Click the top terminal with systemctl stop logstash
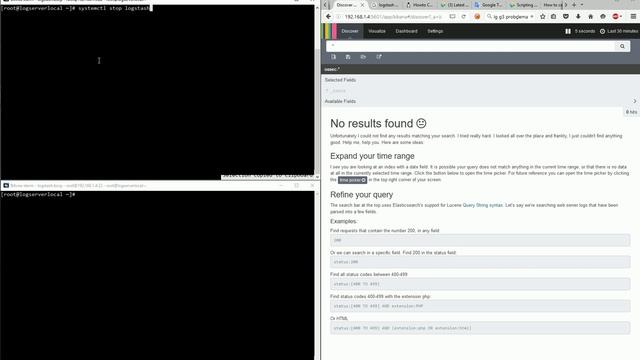 (x=157, y=92)
